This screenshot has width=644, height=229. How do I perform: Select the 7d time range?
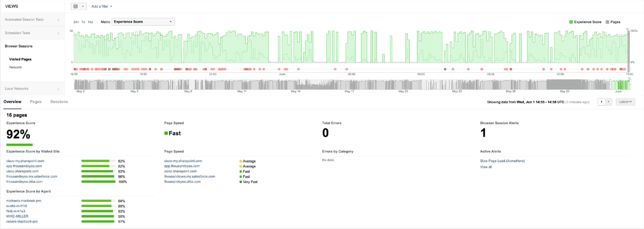click(x=83, y=22)
